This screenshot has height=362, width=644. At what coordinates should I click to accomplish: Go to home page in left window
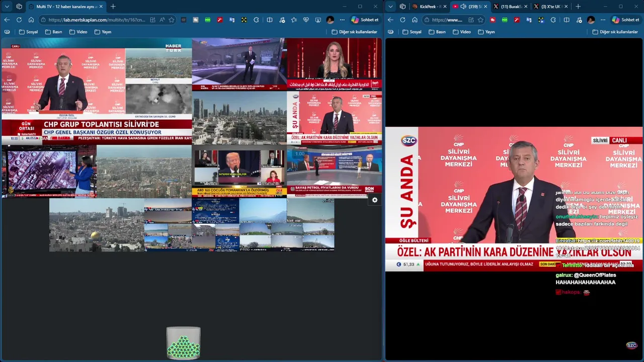pos(31,20)
